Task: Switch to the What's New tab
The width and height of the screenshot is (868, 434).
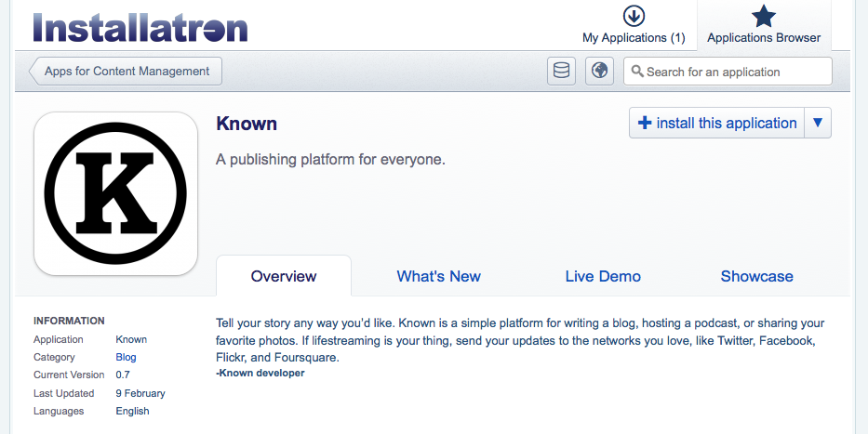Action: 438,276
